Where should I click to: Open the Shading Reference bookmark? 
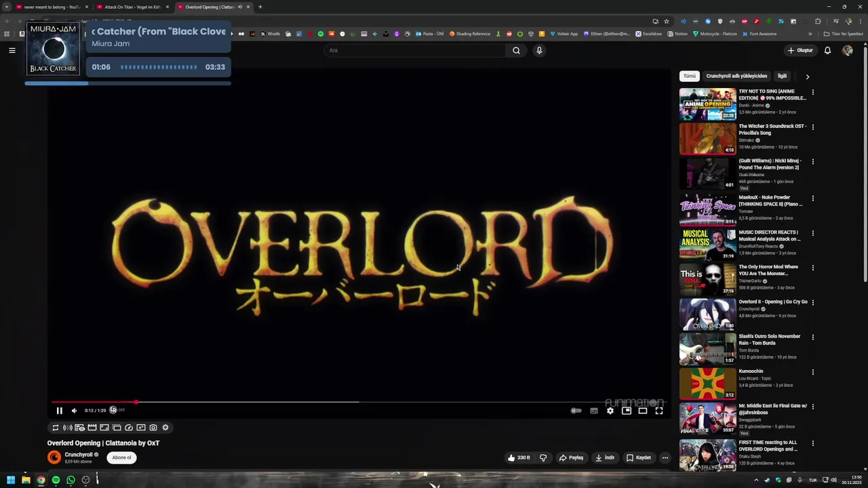tap(470, 34)
